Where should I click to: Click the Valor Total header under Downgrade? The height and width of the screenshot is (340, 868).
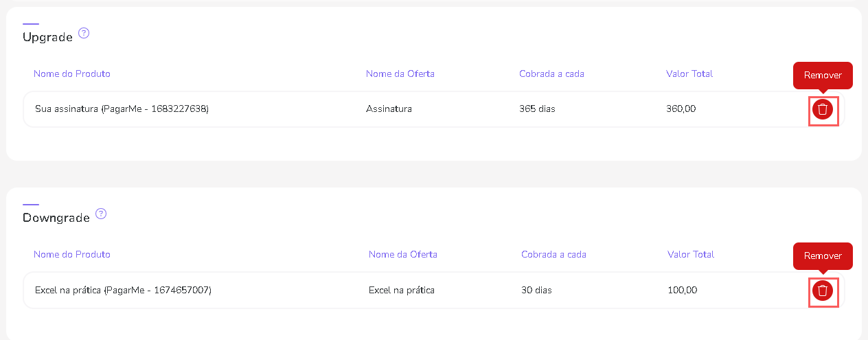point(691,254)
